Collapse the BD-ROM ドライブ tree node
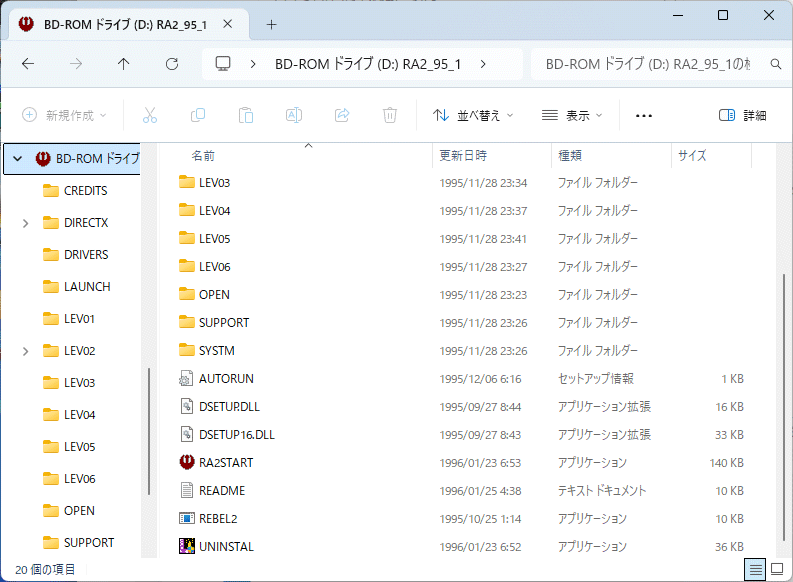Screen dimensions: 793x582 click(x=18, y=159)
